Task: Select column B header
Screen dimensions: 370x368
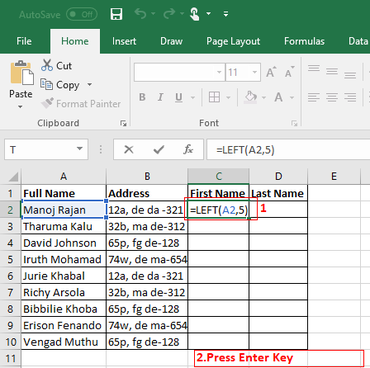Action: tap(147, 176)
